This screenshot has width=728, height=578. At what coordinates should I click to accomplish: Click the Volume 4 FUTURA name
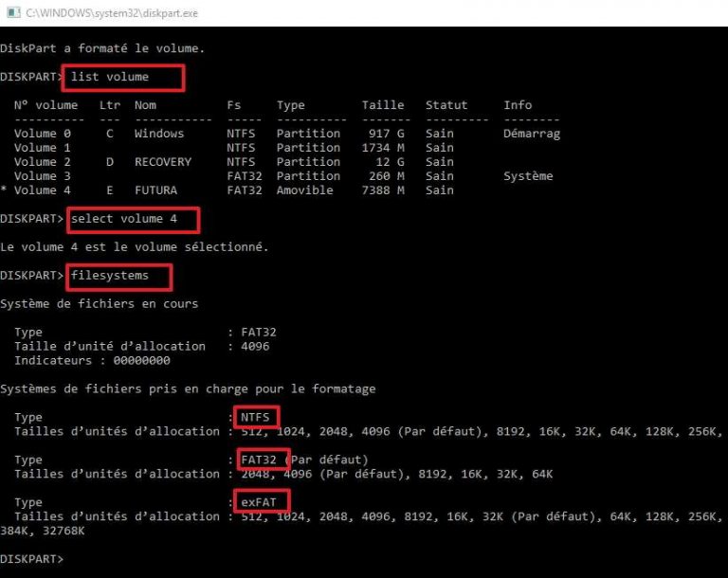[155, 190]
